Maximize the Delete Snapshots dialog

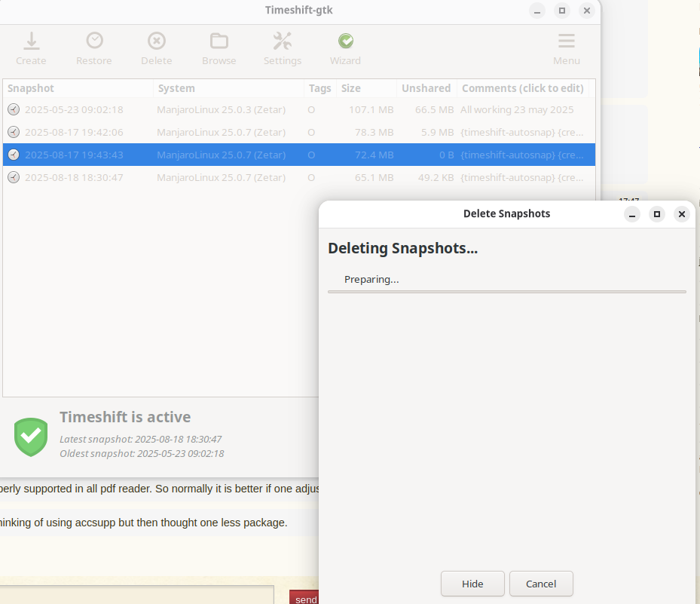657,214
